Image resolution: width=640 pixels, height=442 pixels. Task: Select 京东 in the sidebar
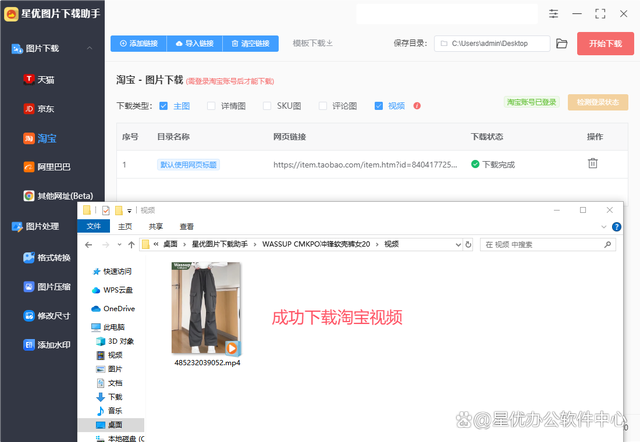point(46,108)
